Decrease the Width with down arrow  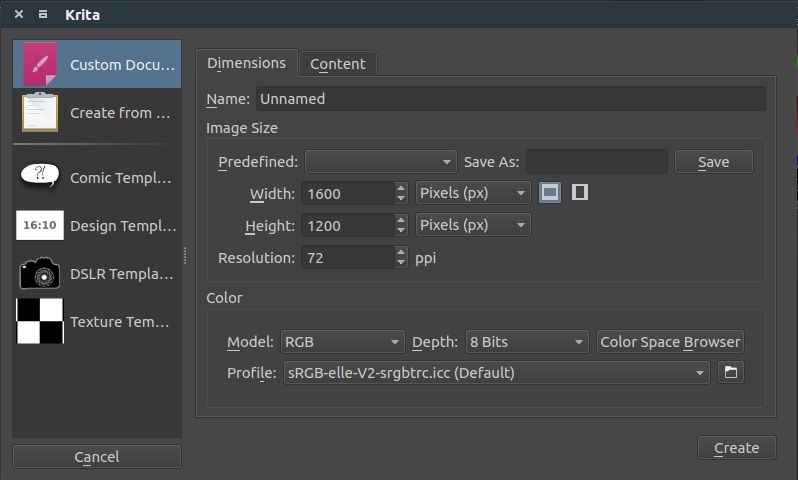pos(401,199)
